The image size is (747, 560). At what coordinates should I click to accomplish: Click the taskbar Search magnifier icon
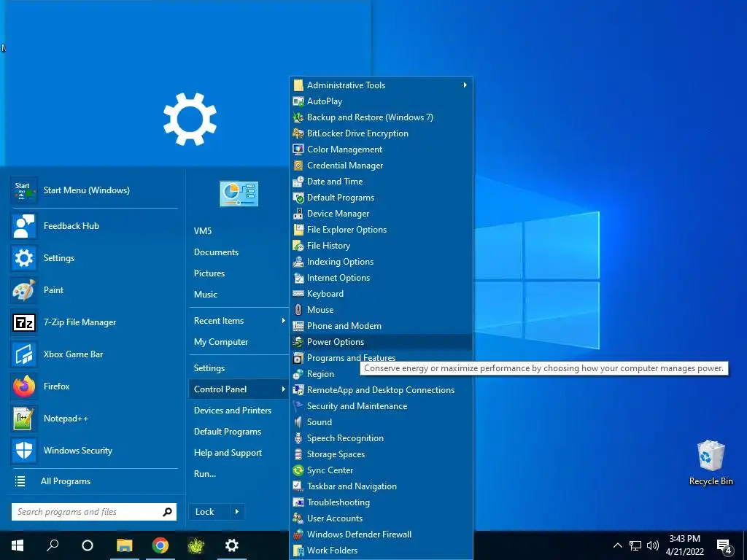tap(53, 545)
